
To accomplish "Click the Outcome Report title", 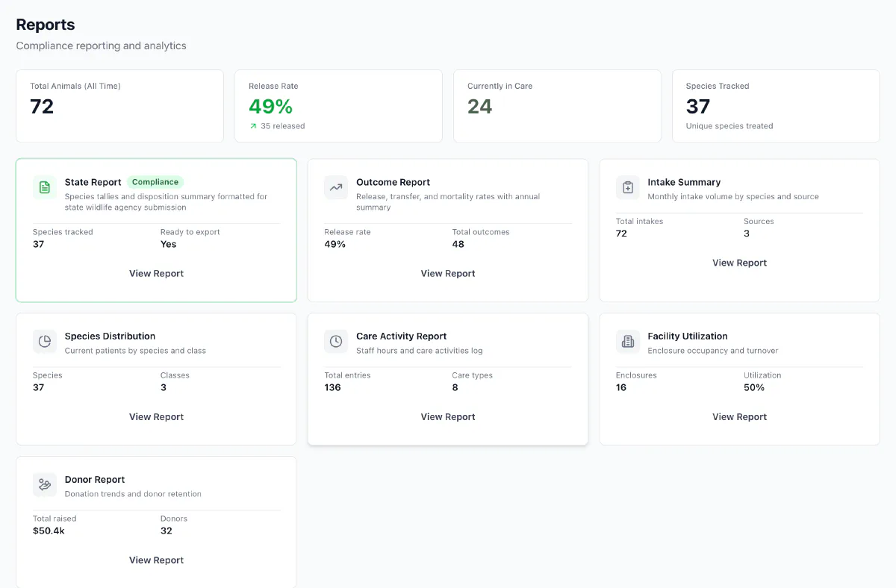I will (393, 182).
